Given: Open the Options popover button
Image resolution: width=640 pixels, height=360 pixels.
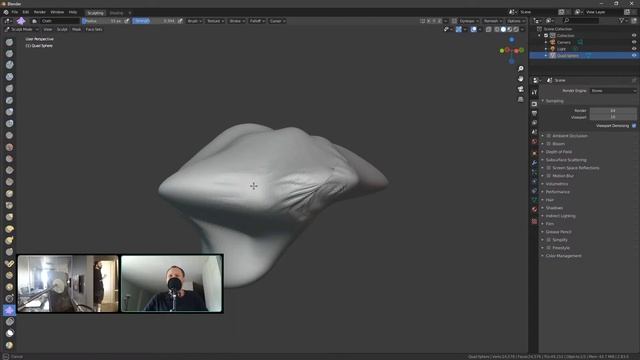Looking at the screenshot, I should click(516, 21).
